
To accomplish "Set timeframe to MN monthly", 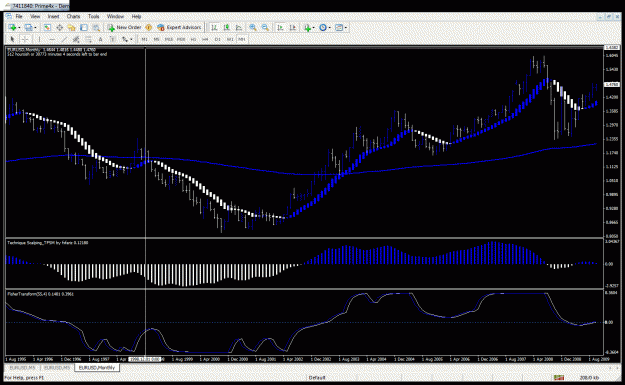I will click(x=242, y=39).
